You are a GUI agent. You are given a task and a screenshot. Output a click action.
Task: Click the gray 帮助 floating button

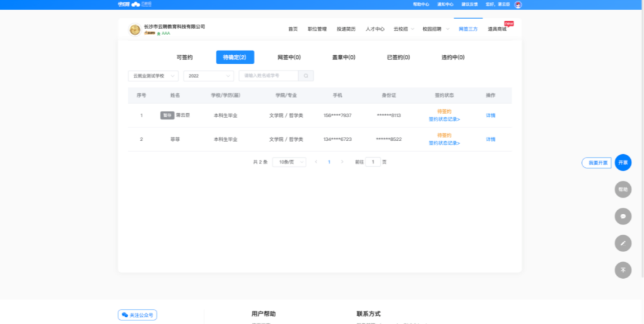pyautogui.click(x=623, y=189)
